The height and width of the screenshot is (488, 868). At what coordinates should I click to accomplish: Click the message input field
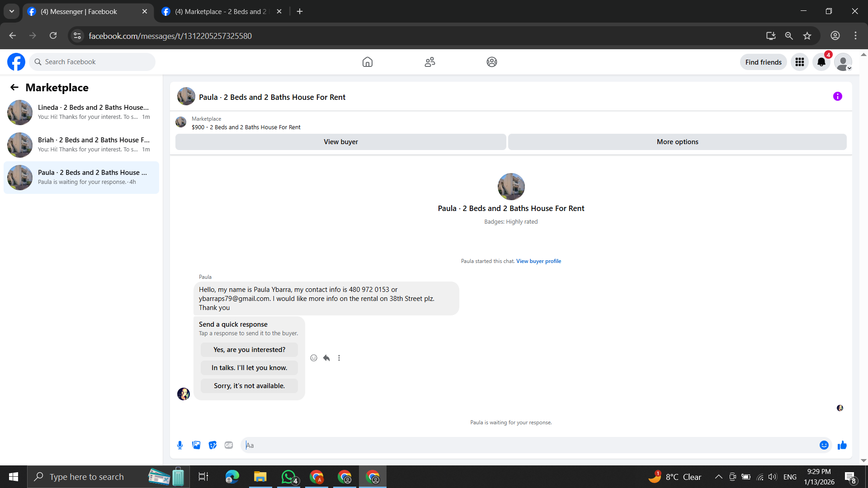529,445
